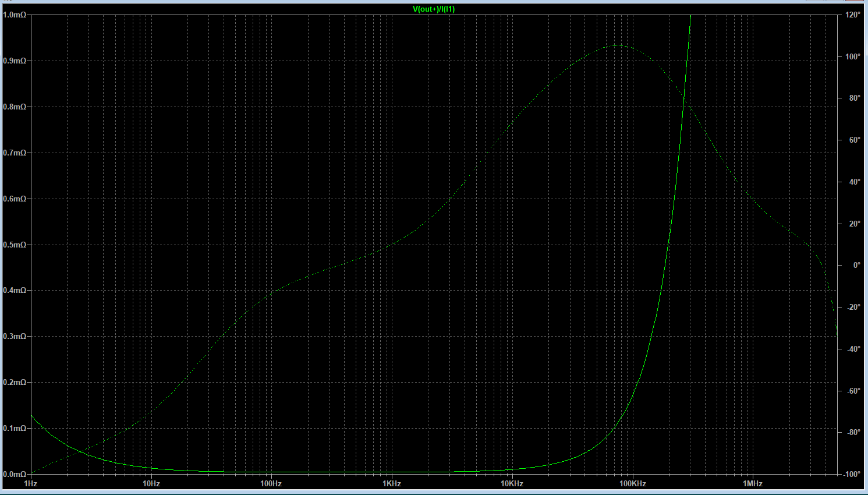
Task: Click the 0.9mΩ left axis label
Action: (15, 61)
